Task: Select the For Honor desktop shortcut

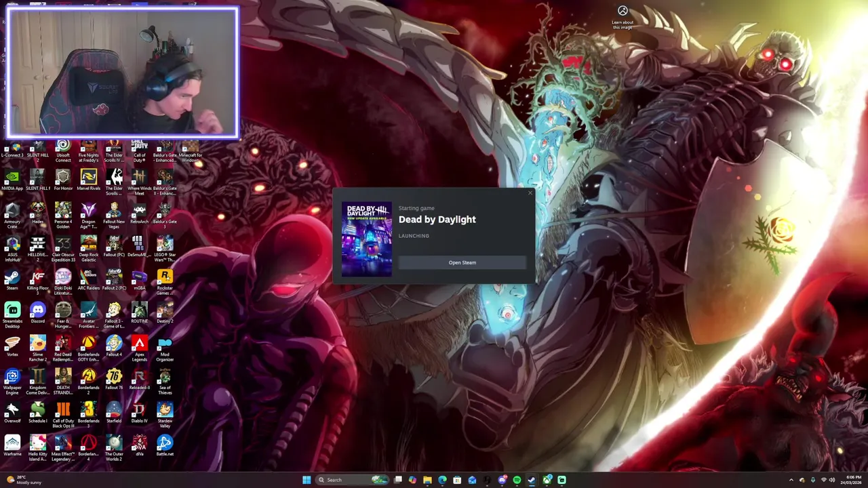Action: 63,180
